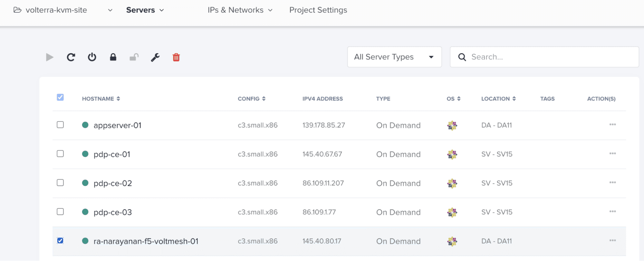
Task: Click OS icon for ra-narayanan-f5-voltmesh-01
Action: point(452,241)
